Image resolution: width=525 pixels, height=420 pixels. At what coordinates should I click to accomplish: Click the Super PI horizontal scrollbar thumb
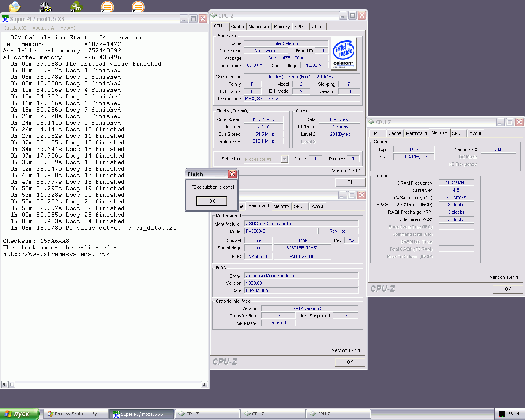12,384
